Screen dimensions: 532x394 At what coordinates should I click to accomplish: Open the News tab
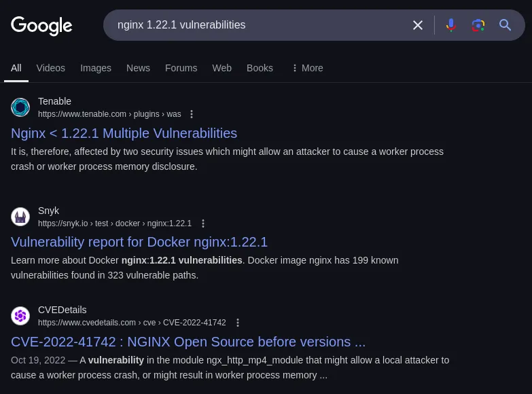pyautogui.click(x=138, y=68)
